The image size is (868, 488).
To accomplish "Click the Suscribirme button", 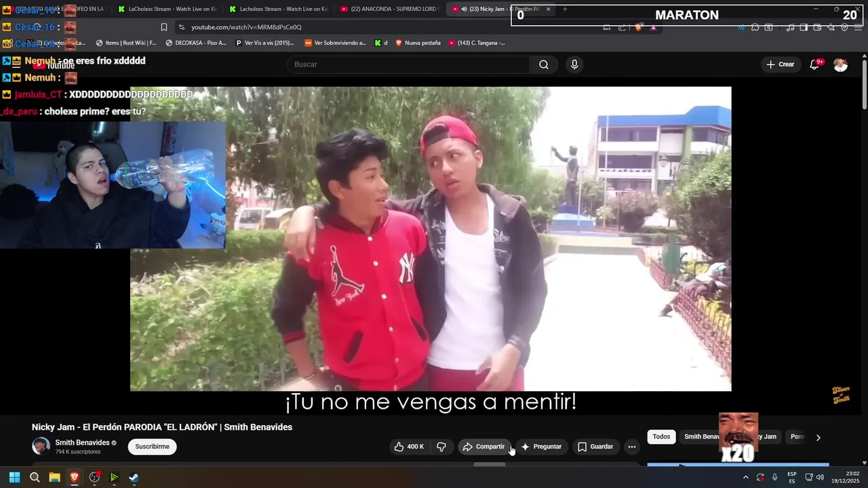I will pos(152,447).
